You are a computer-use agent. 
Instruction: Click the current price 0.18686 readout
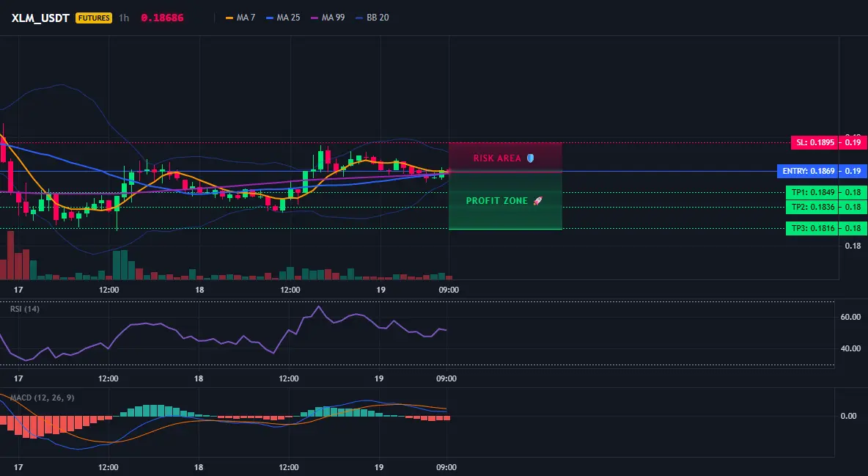162,18
